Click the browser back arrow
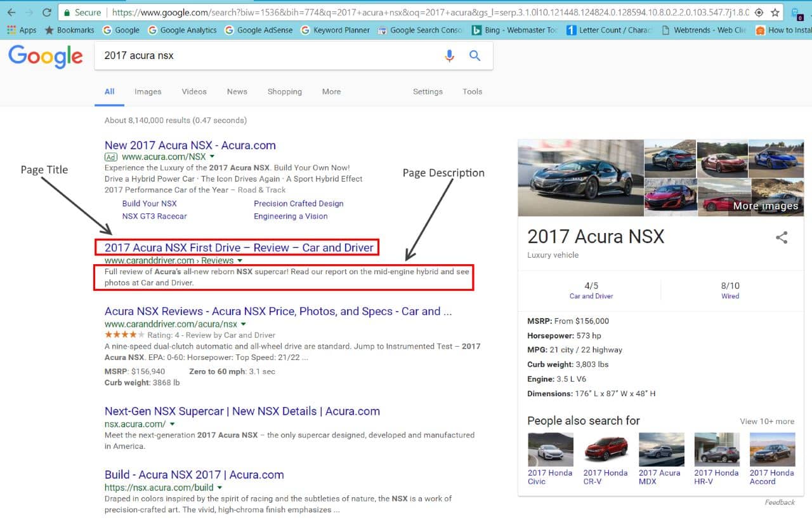 [11, 12]
